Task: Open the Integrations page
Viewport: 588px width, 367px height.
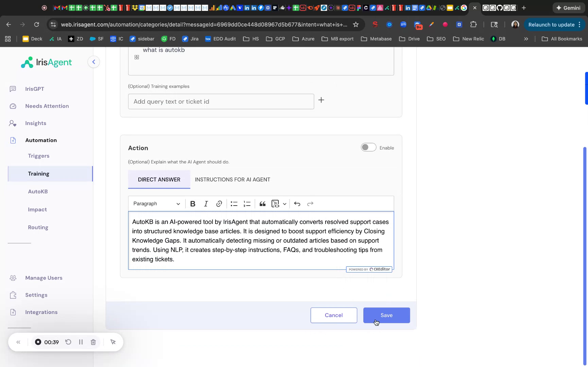Action: click(41, 312)
